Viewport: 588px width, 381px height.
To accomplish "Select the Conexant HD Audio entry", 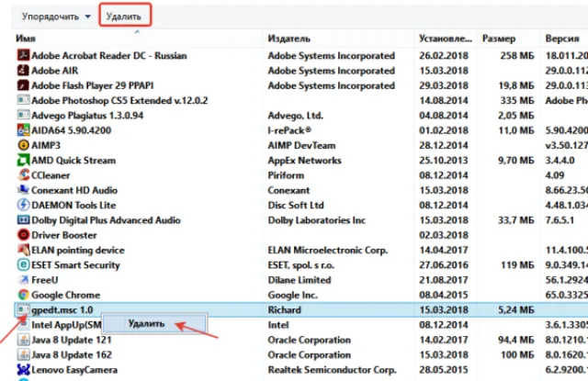I will pyautogui.click(x=74, y=190).
